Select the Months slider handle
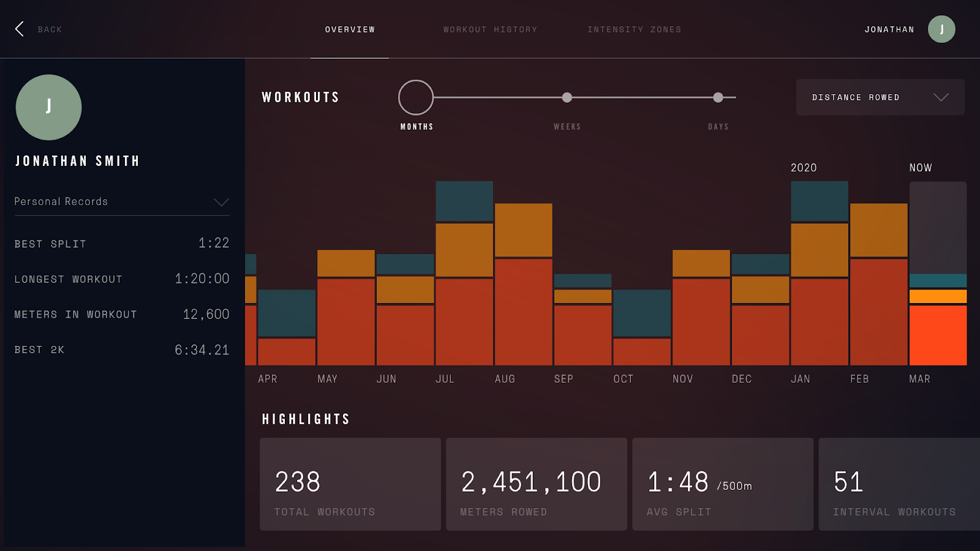Image resolution: width=980 pixels, height=551 pixels. pos(416,97)
